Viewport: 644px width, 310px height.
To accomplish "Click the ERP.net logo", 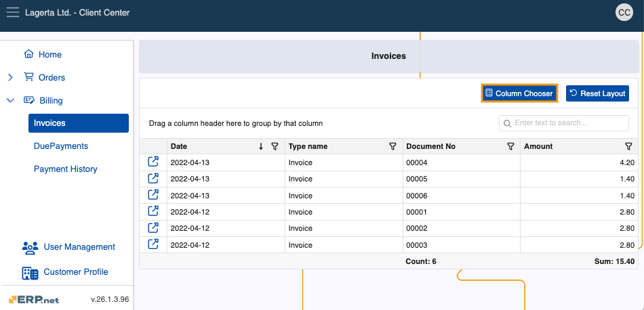I will (34, 299).
